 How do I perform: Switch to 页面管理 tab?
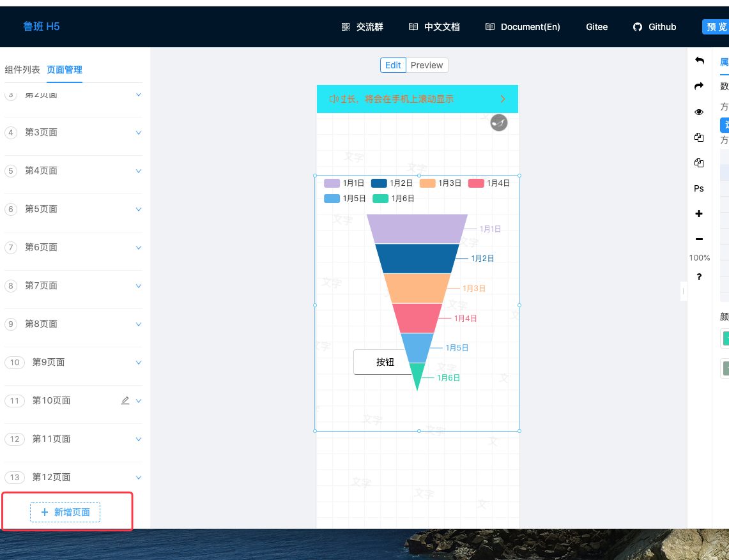tap(65, 70)
